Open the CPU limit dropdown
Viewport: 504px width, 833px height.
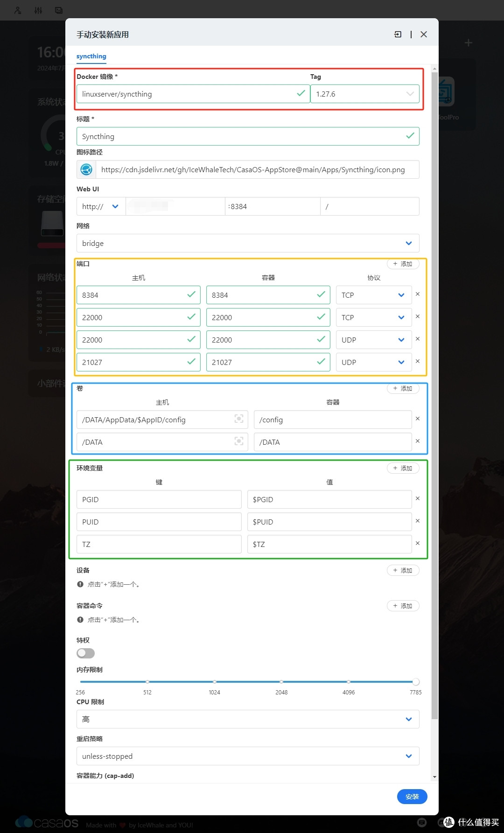pyautogui.click(x=248, y=719)
